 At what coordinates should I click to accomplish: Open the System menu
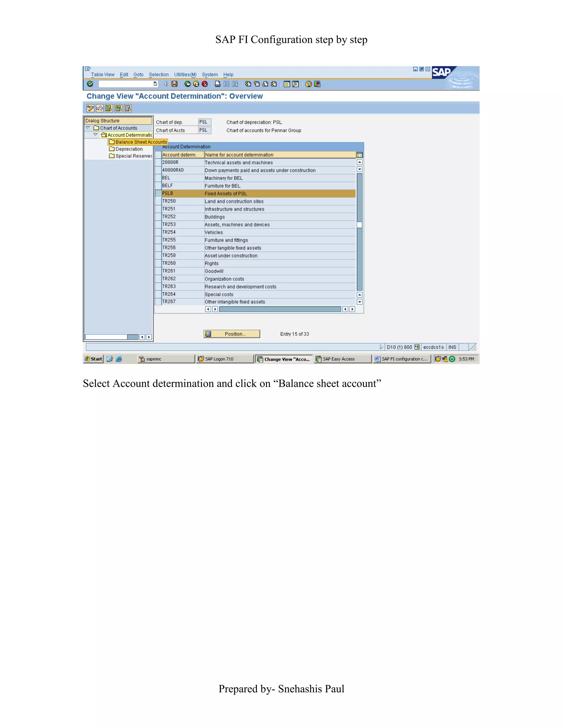210,75
